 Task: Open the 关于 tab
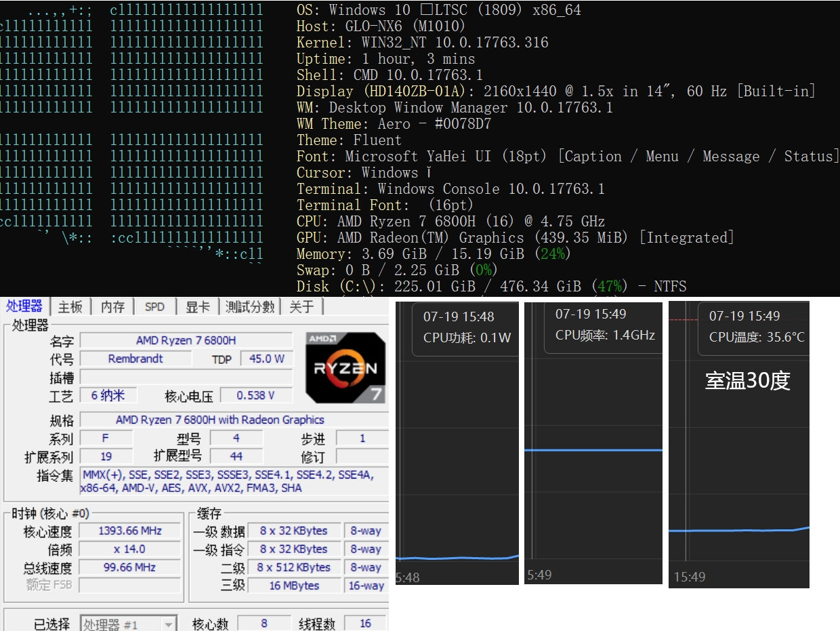(x=301, y=307)
